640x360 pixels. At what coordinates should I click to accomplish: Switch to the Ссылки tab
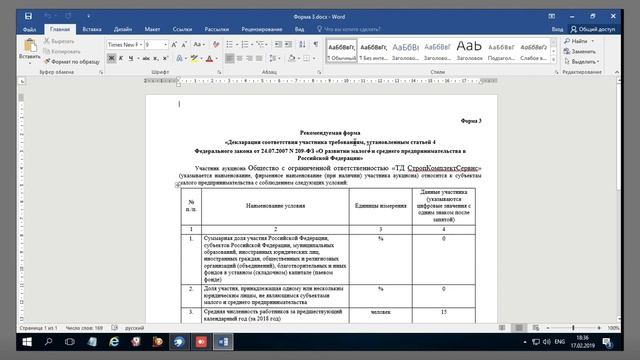(182, 29)
